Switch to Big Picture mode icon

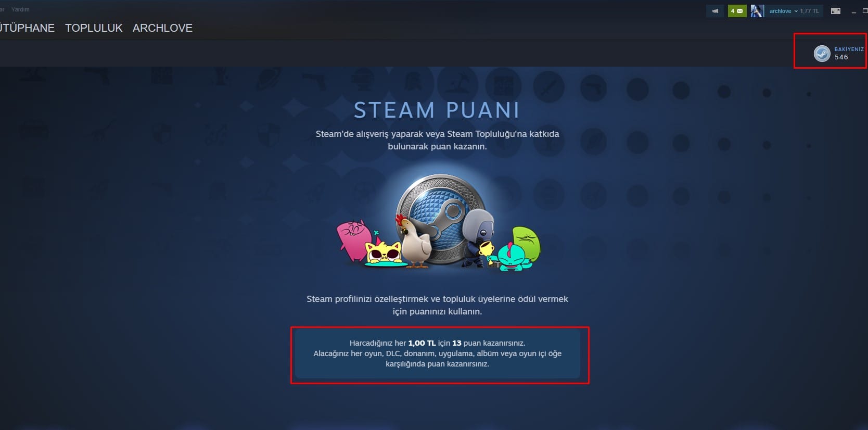point(836,11)
